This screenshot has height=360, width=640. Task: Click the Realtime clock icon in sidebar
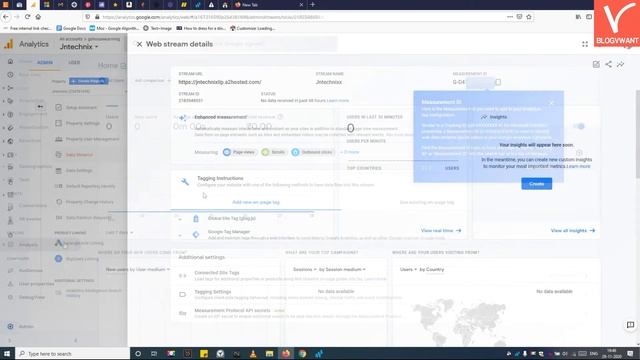[10, 75]
